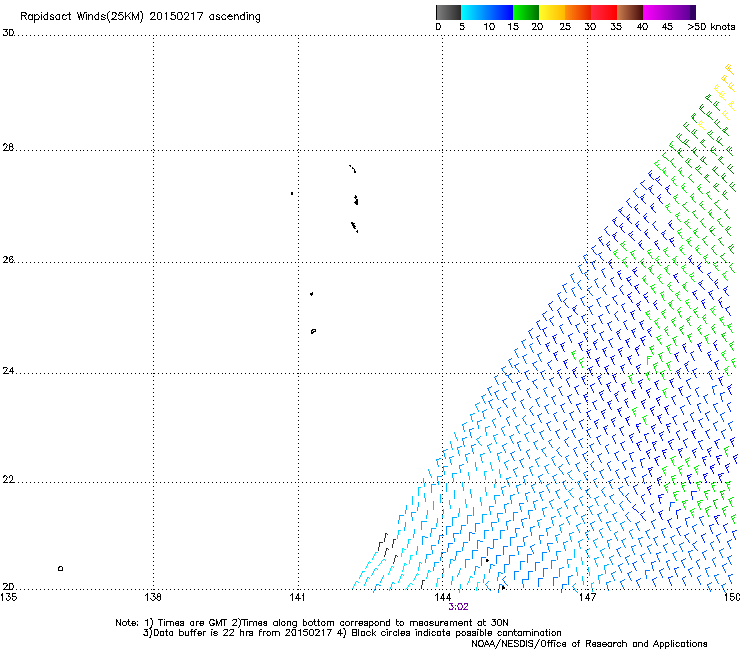Click the green 15-20 knots legend segment
Image resolution: width=740 pixels, height=650 pixels.
[x=526, y=12]
